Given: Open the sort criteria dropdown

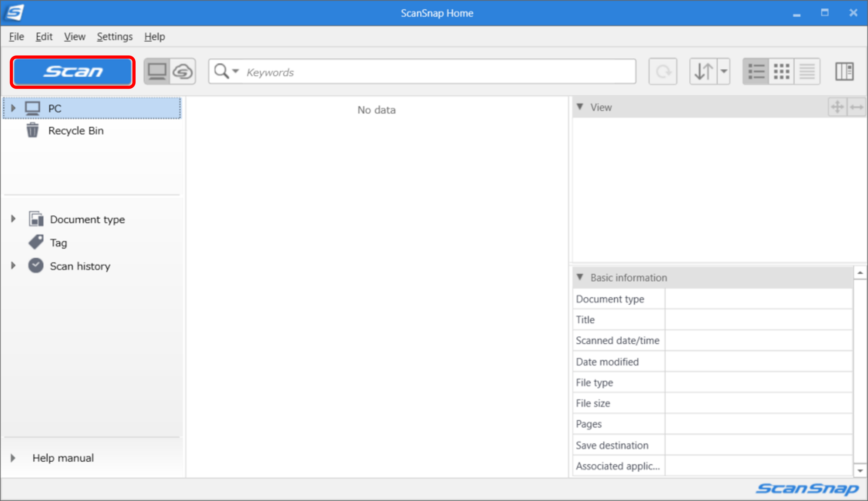Looking at the screenshot, I should point(724,72).
